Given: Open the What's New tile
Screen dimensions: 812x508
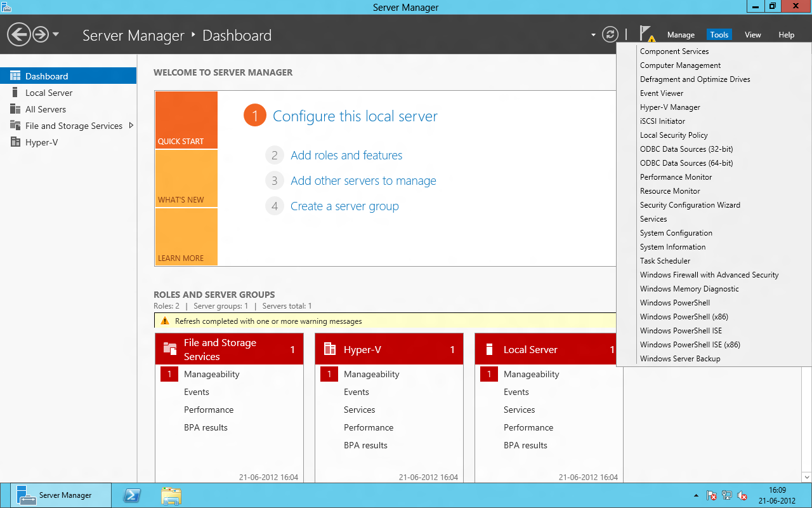Looking at the screenshot, I should (x=186, y=178).
